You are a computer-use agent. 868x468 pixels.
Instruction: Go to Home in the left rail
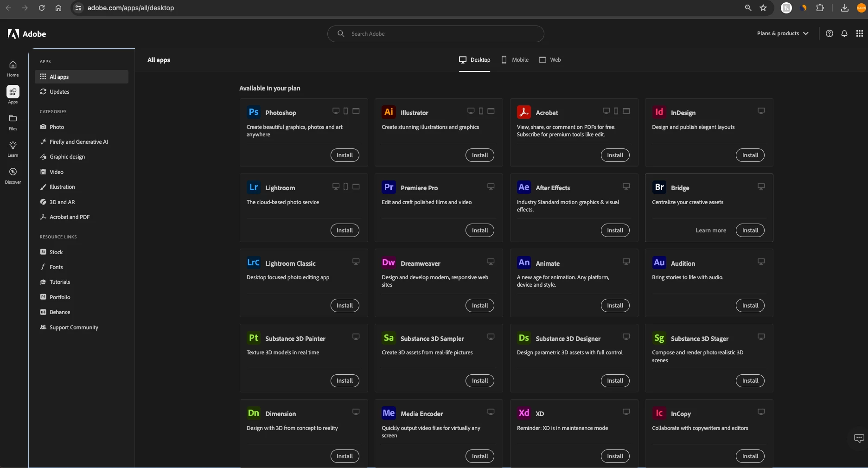(x=13, y=69)
